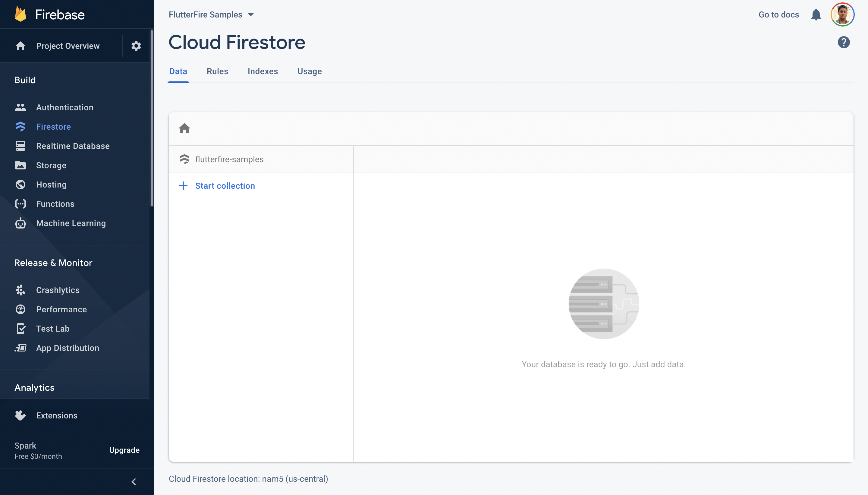The width and height of the screenshot is (868, 495).
Task: Switch to the Rules tab
Action: 217,71
